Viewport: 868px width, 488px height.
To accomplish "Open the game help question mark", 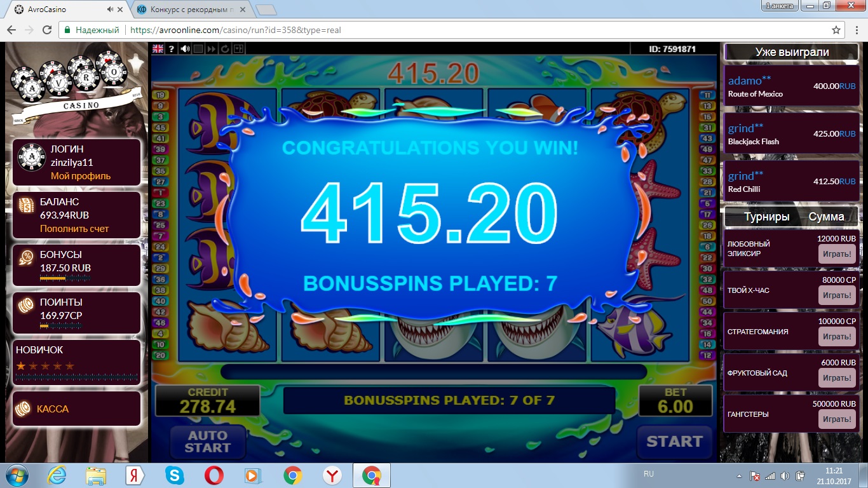I will (172, 49).
